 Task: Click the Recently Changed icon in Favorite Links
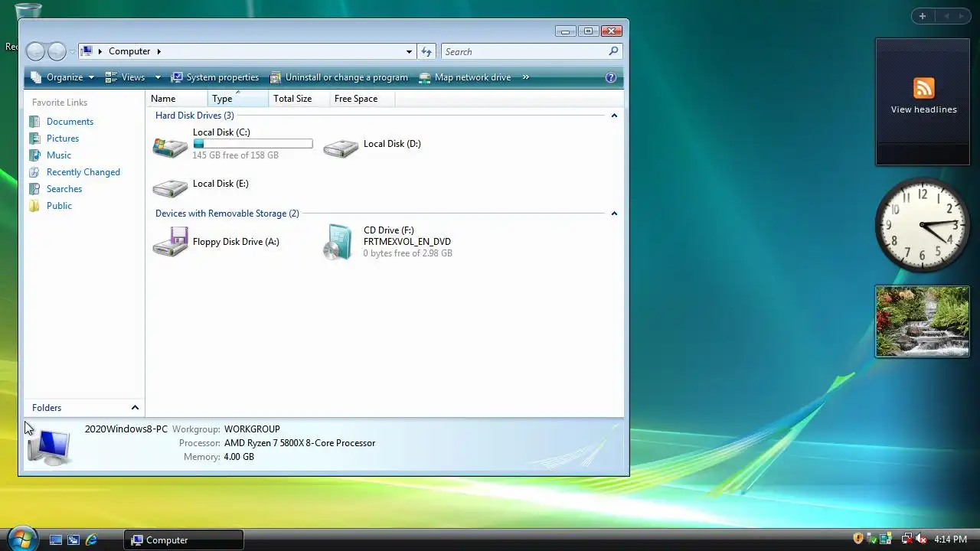34,172
